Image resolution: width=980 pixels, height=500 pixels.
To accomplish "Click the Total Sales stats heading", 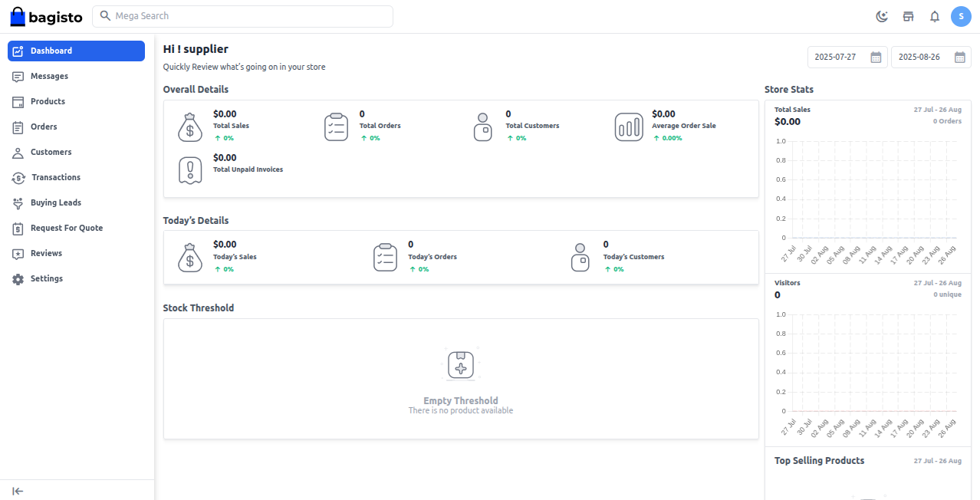I will click(x=792, y=109).
